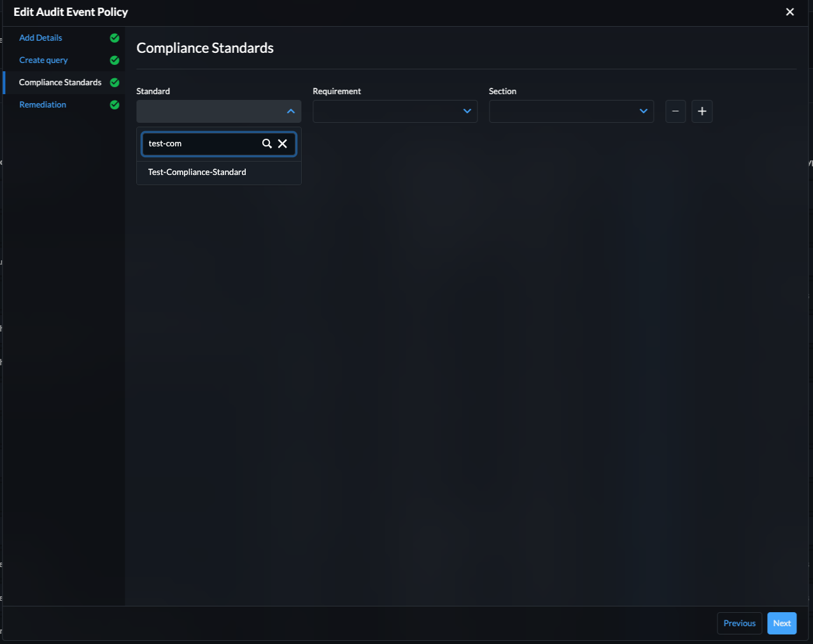Clear the search text using the X icon
This screenshot has height=644, width=813.
[283, 143]
